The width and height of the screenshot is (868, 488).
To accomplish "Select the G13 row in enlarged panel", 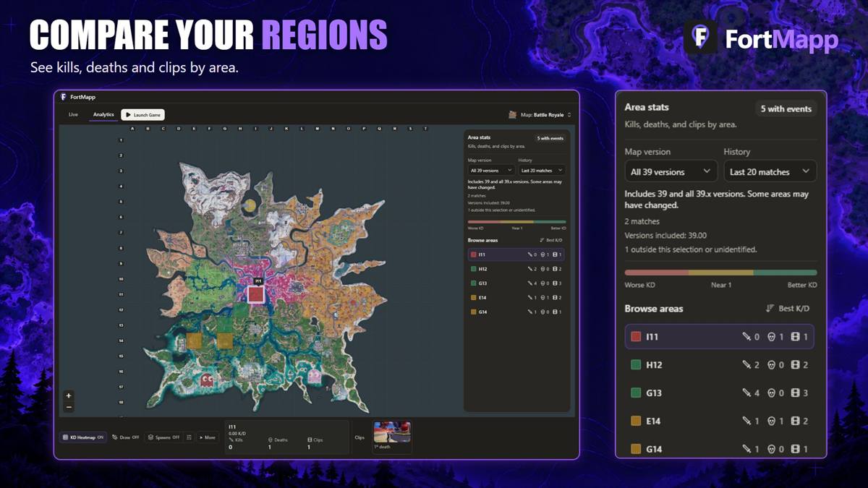I will (720, 393).
